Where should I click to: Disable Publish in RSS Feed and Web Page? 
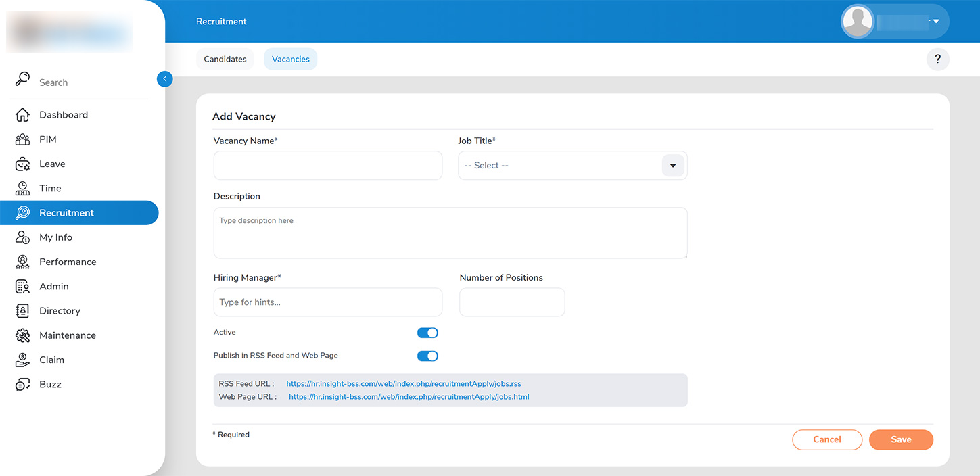tap(427, 356)
